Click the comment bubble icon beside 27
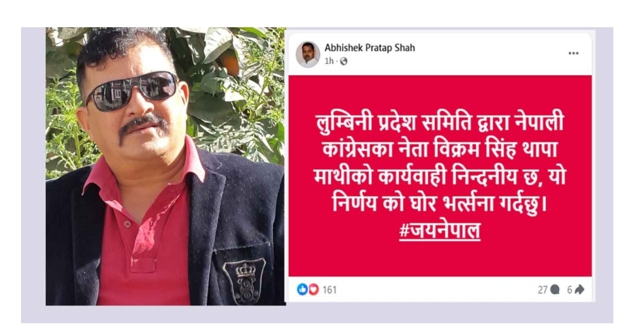Viewport: 644px width, 328px height. coord(555,290)
